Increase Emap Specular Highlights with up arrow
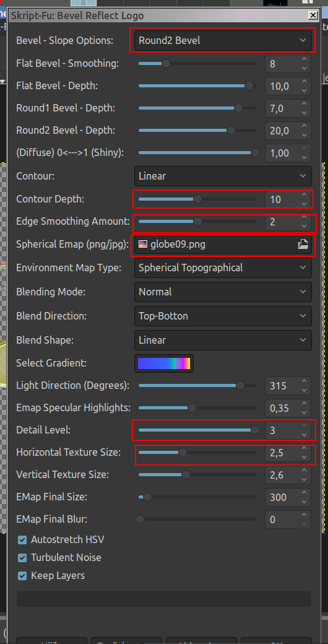This screenshot has width=328, height=644. (x=304, y=403)
